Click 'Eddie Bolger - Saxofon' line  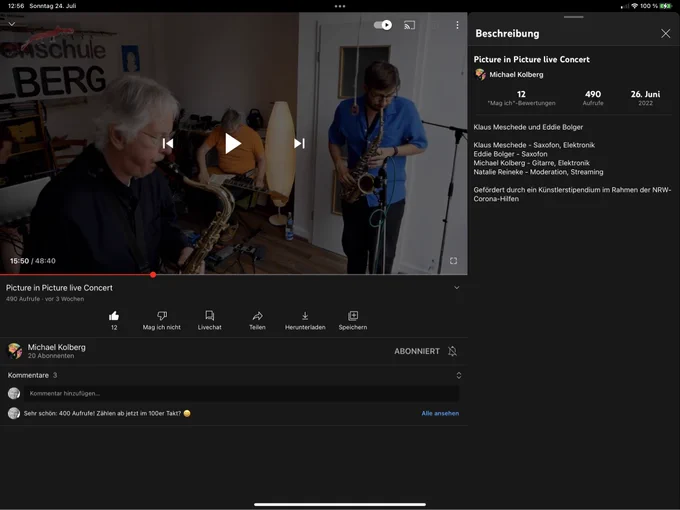click(510, 154)
